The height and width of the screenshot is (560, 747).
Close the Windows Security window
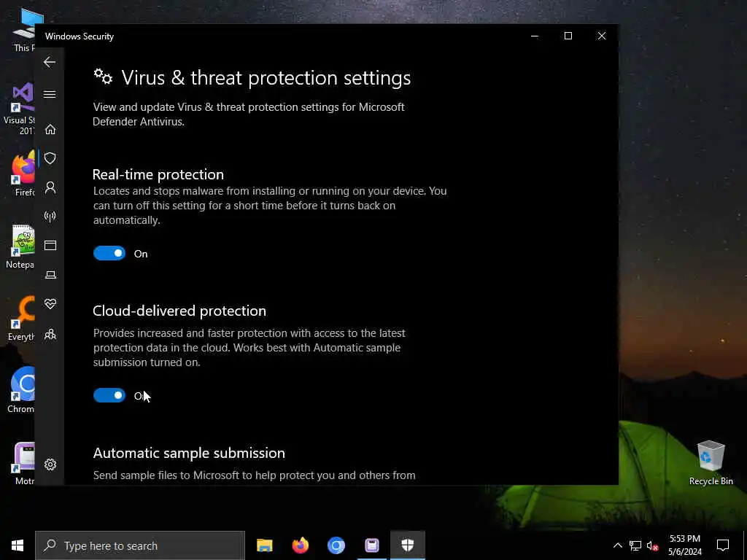click(x=602, y=36)
